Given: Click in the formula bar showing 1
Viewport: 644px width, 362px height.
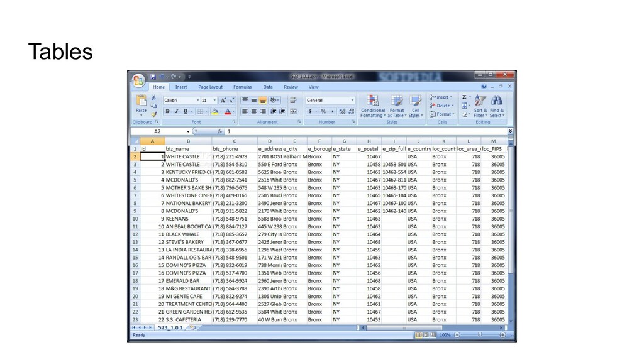Looking at the screenshot, I should point(365,131).
